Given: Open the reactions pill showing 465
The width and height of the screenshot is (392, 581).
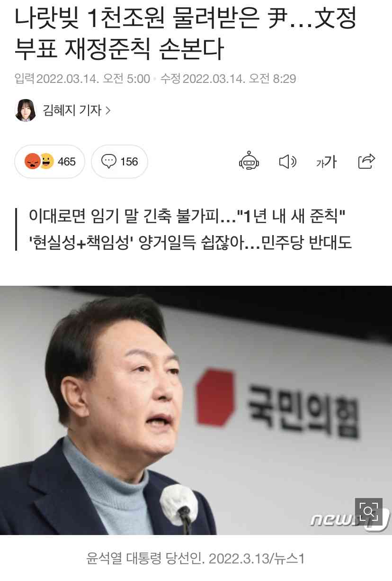Looking at the screenshot, I should pos(50,162).
